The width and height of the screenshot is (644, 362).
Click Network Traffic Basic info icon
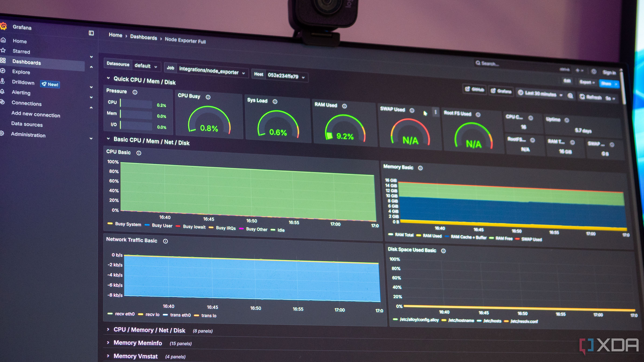(x=165, y=241)
